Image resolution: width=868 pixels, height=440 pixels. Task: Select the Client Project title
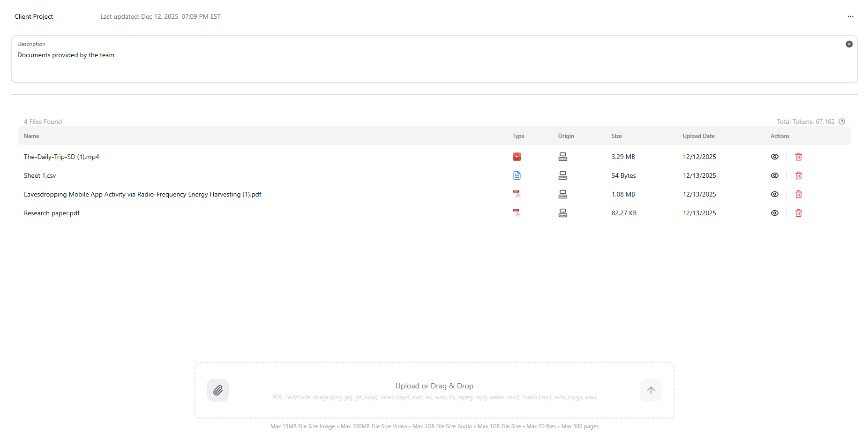tap(33, 16)
